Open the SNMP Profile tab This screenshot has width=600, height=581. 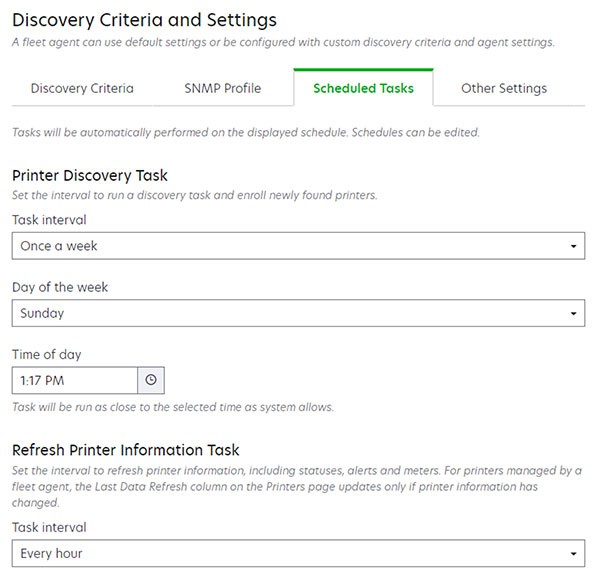coord(223,88)
